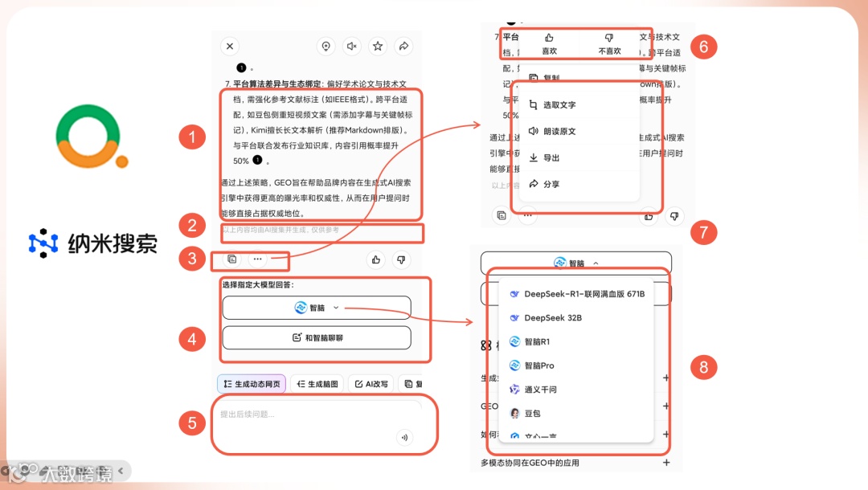Tap the blue logo beside 智脑Pro
868x490 pixels.
515,365
